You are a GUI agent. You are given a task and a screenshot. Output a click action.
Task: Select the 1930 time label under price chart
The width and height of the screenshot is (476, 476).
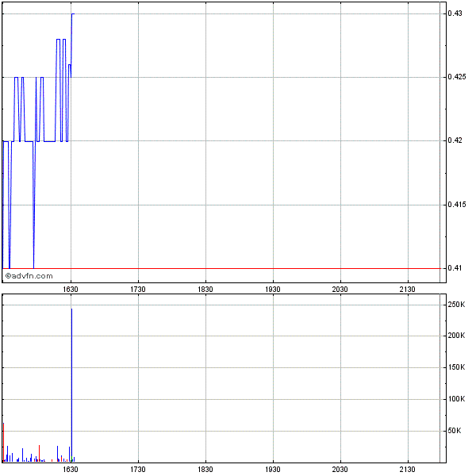273,290
